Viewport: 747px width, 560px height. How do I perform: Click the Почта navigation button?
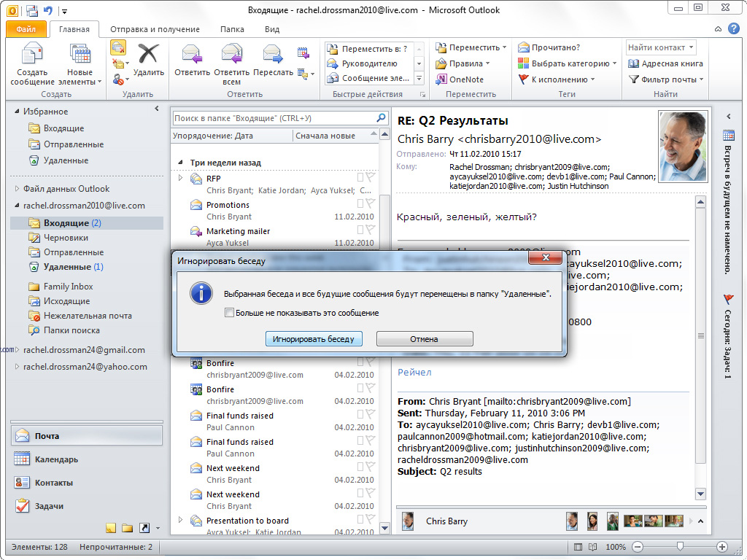pyautogui.click(x=87, y=436)
